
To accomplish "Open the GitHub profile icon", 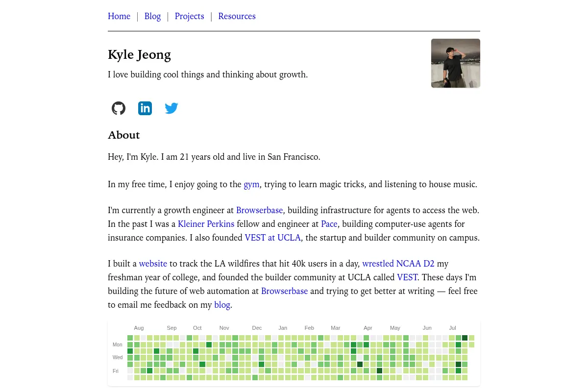I will click(x=119, y=108).
